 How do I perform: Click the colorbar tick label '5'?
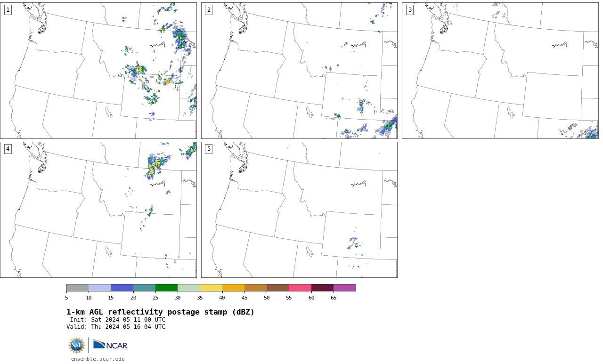click(x=66, y=298)
